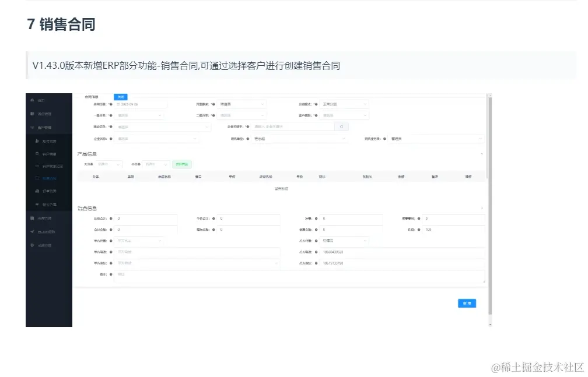The width and height of the screenshot is (588, 377).
Task: Click the 操作 column header in product table
Action: [468, 177]
